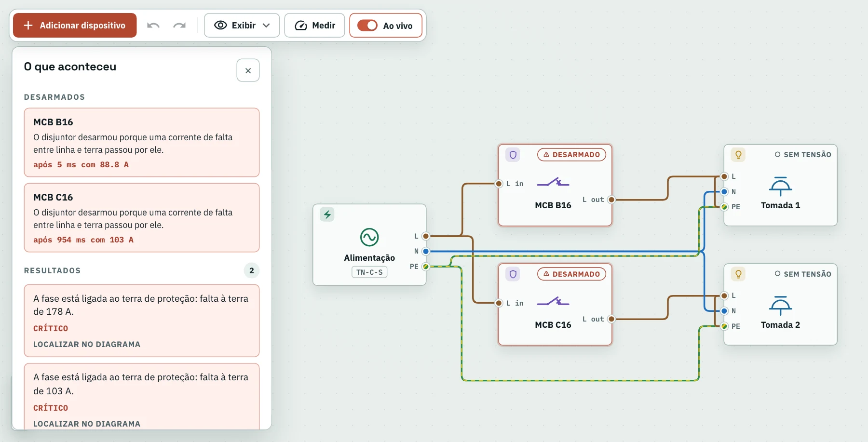The height and width of the screenshot is (442, 868).
Task: Click the L terminal of Tomada 2
Action: point(724,295)
